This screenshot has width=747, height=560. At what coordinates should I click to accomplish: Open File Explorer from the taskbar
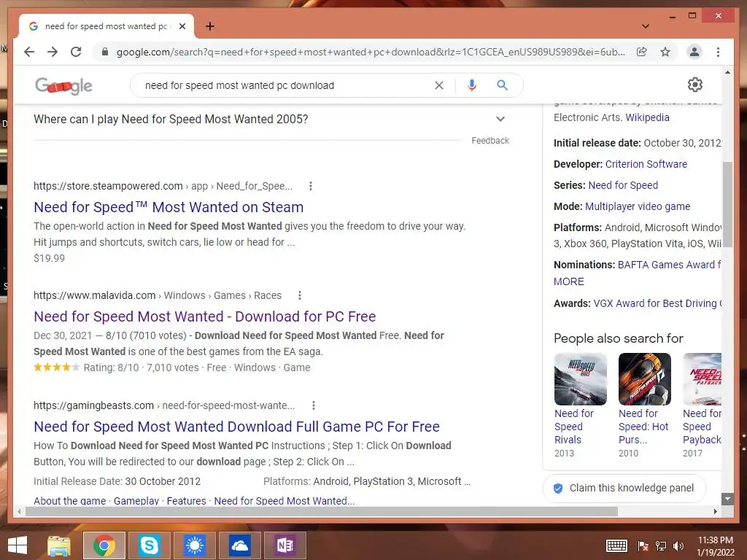[59, 545]
